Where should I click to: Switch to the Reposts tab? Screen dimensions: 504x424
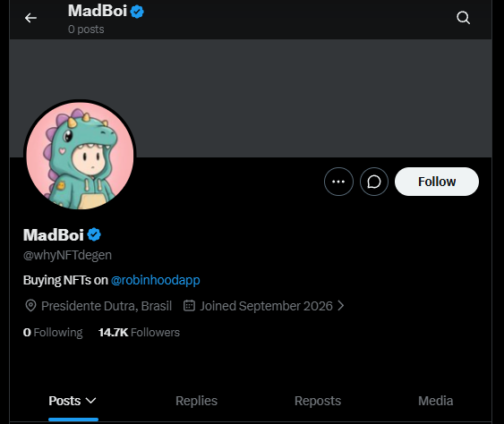tap(318, 401)
